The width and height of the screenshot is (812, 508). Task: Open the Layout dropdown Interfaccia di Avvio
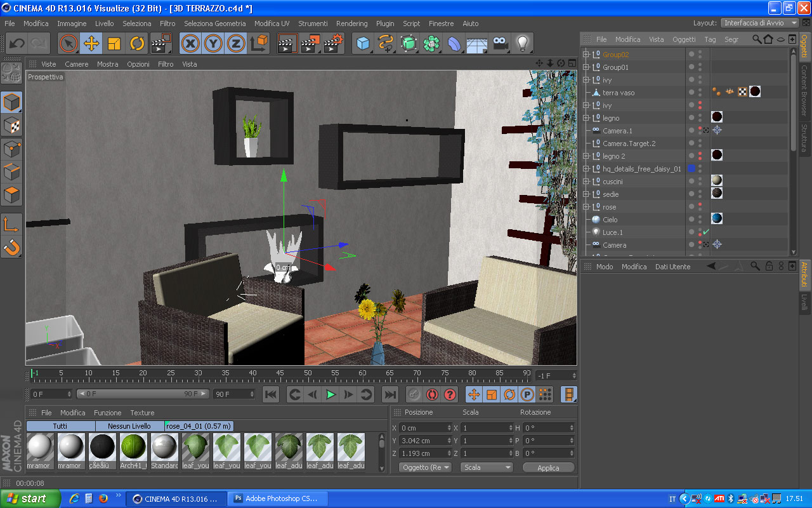(760, 23)
